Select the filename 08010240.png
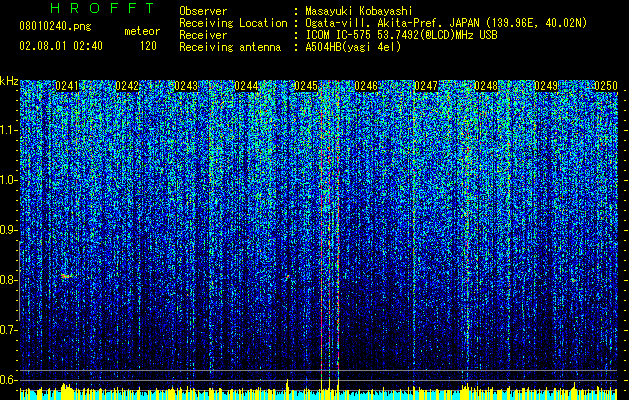Image resolution: width=629 pixels, height=400 pixels. click(x=55, y=27)
